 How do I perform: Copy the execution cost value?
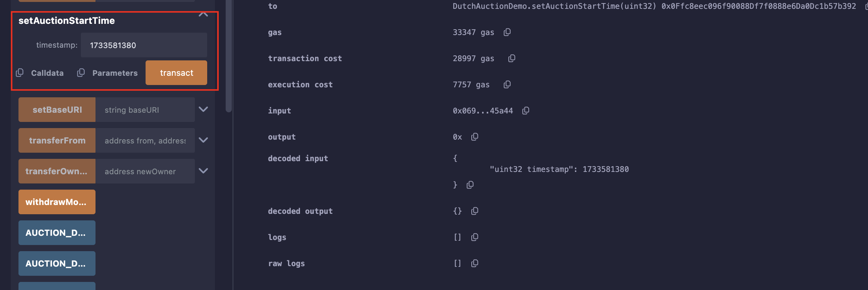coord(507,85)
